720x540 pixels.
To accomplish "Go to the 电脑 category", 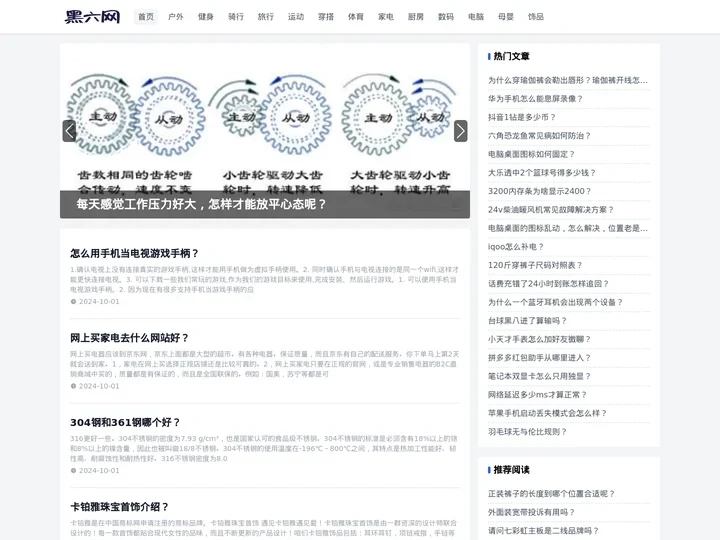I will 476,17.
